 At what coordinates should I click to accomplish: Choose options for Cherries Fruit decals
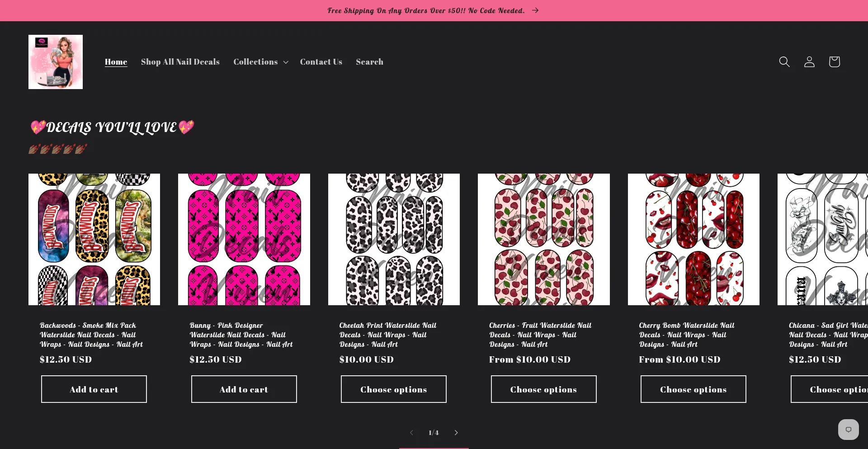pyautogui.click(x=544, y=389)
